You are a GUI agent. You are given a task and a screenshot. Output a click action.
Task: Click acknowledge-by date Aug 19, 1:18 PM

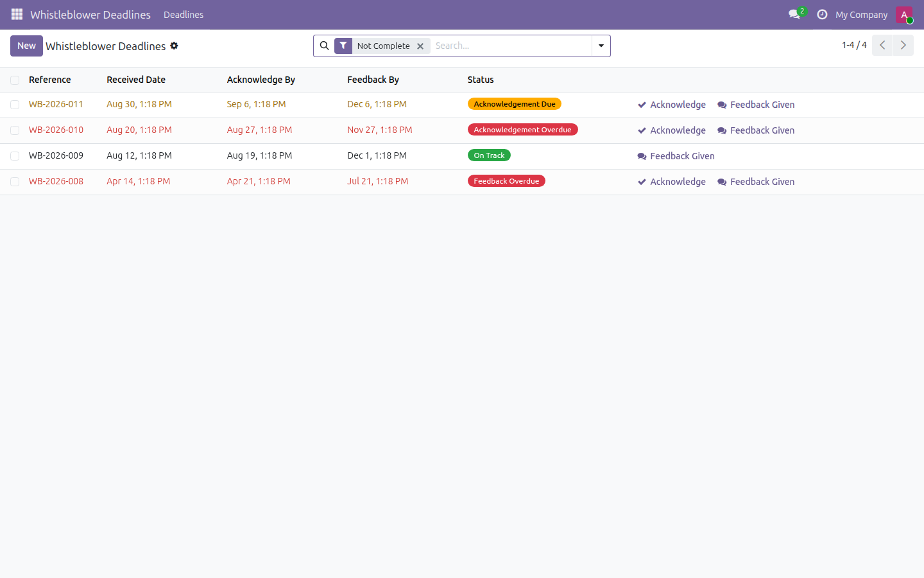click(x=259, y=155)
